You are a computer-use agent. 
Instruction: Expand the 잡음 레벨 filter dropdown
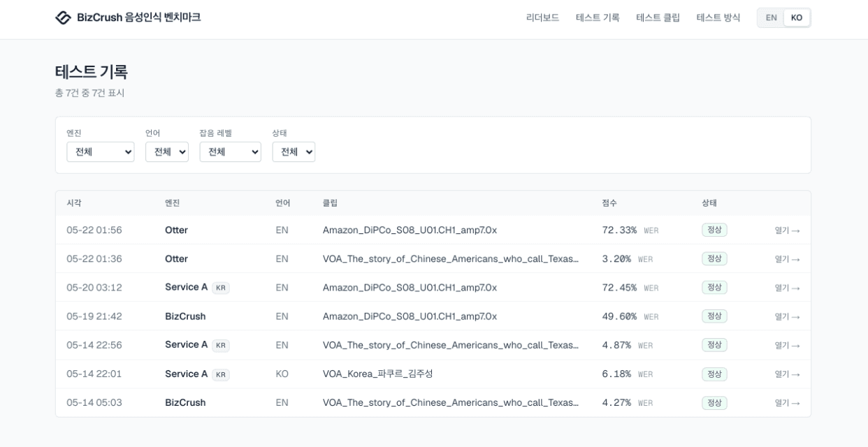coord(230,152)
